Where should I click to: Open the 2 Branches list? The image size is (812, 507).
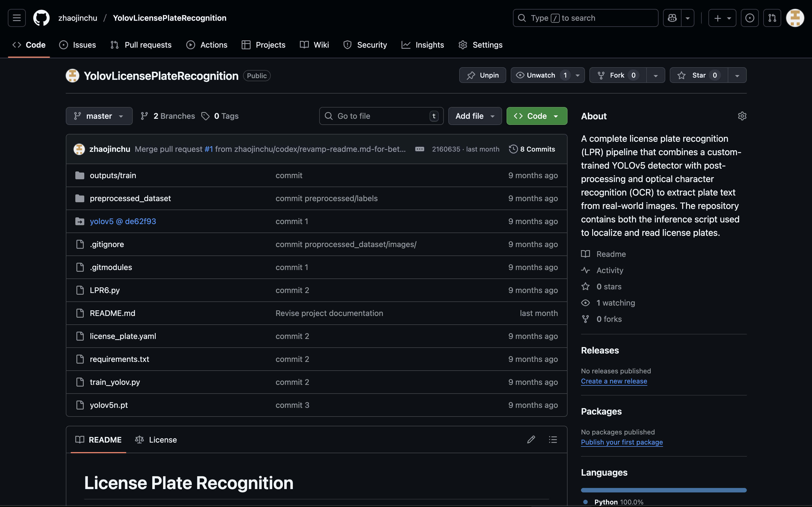168,116
